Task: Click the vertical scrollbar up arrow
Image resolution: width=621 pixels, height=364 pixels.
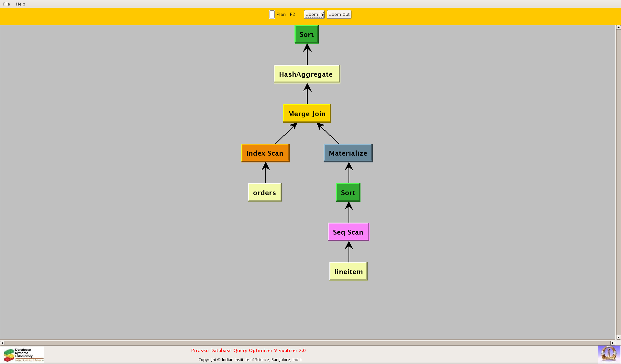Action: click(x=618, y=28)
